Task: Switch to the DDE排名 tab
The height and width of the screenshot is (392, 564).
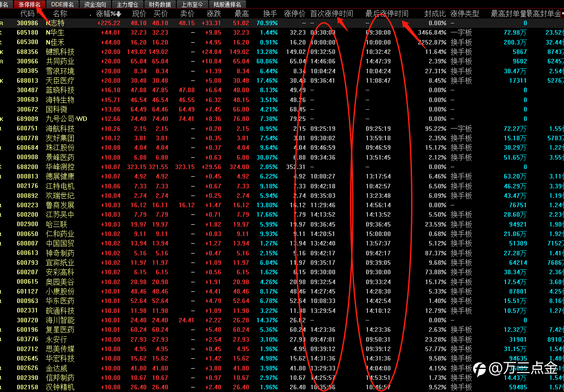Action: pos(63,4)
